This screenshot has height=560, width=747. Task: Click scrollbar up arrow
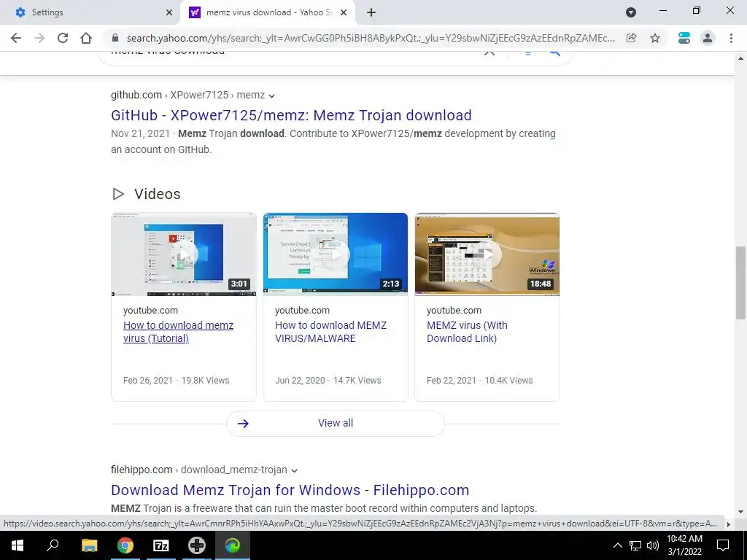(740, 58)
